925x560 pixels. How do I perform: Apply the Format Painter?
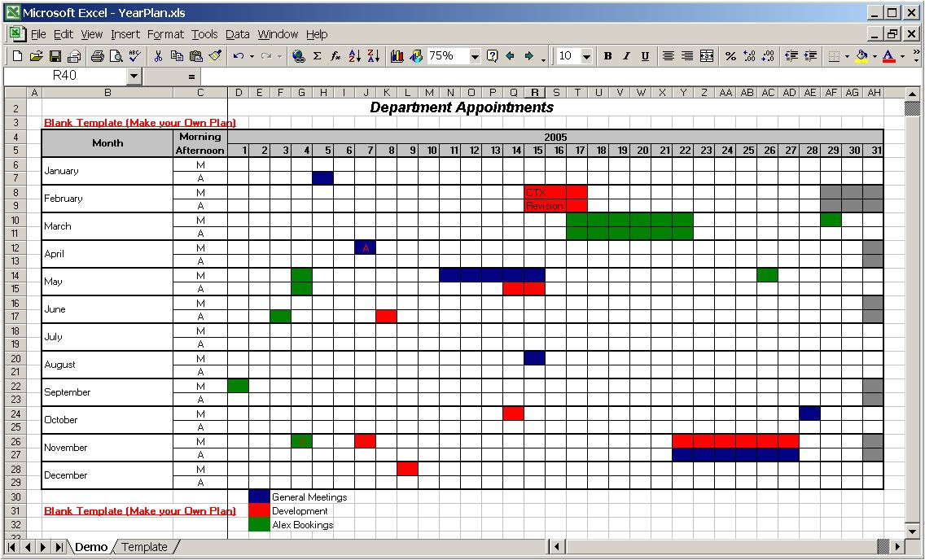click(x=213, y=56)
